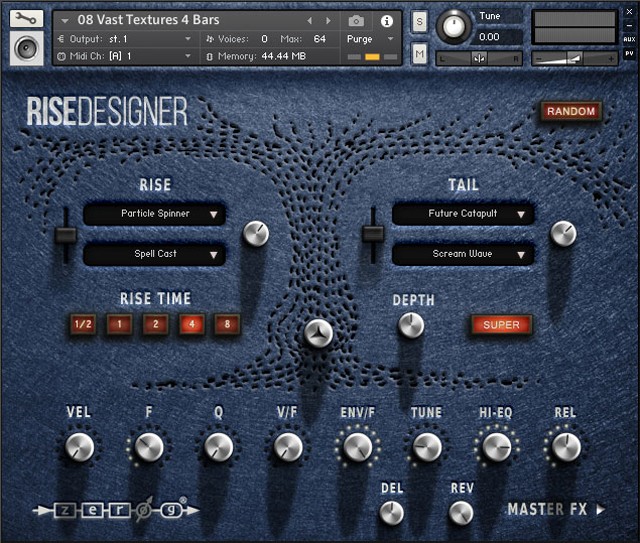This screenshot has width=640, height=543.
Task: Click the Memory 44.44 MB readout
Action: point(284,56)
